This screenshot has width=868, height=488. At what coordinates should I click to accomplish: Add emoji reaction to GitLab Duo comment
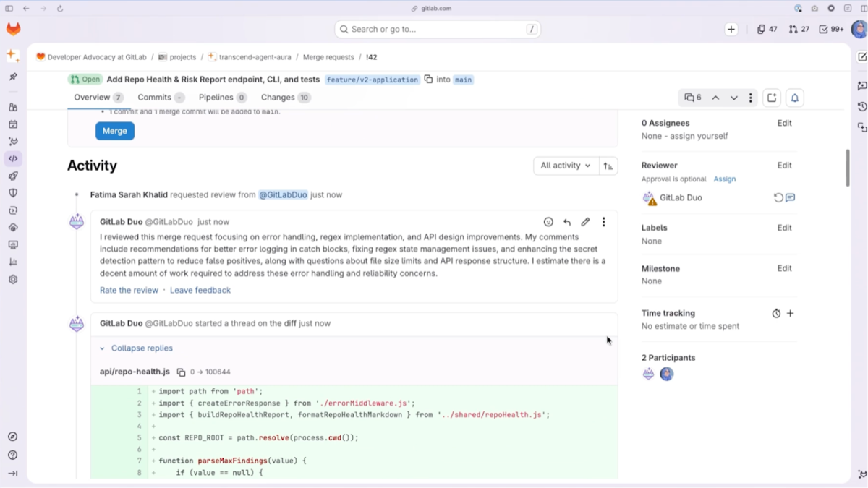click(548, 222)
